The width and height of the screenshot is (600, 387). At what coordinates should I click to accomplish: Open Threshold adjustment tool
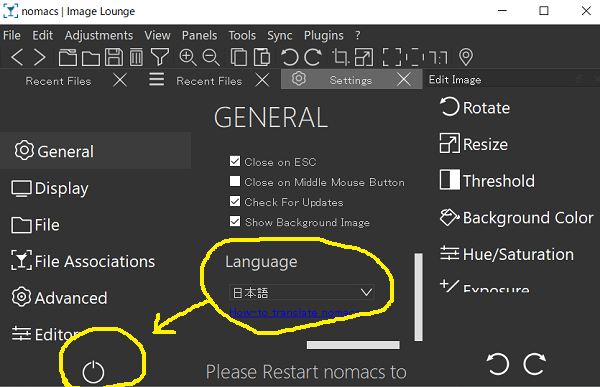click(x=487, y=180)
